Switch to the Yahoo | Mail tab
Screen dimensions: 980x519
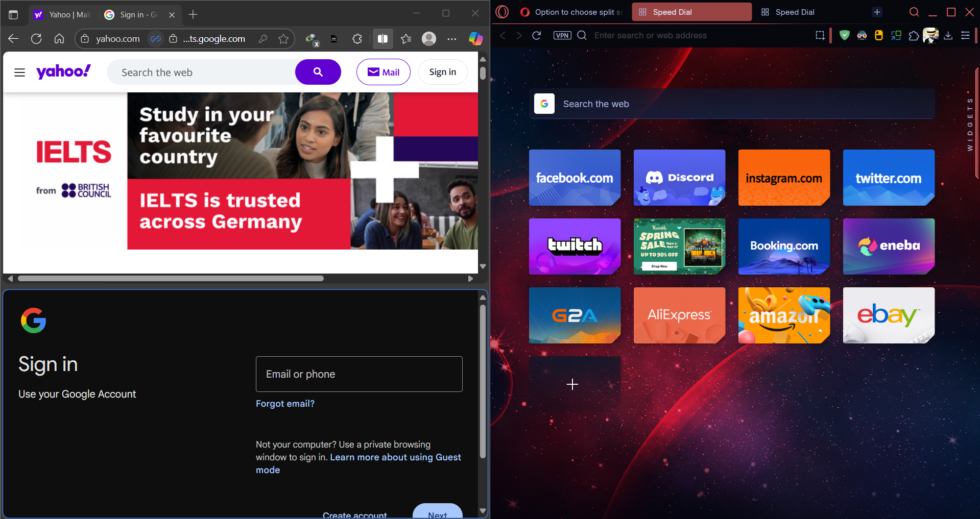[x=61, y=15]
